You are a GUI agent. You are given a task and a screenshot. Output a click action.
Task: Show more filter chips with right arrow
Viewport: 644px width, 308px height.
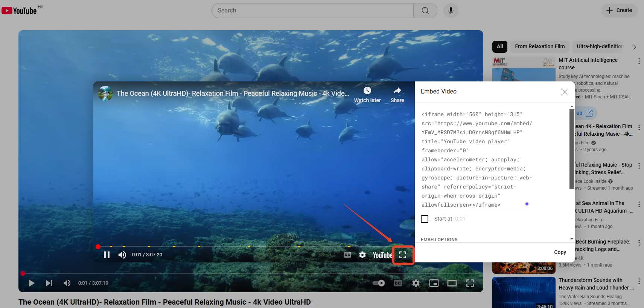tap(635, 47)
